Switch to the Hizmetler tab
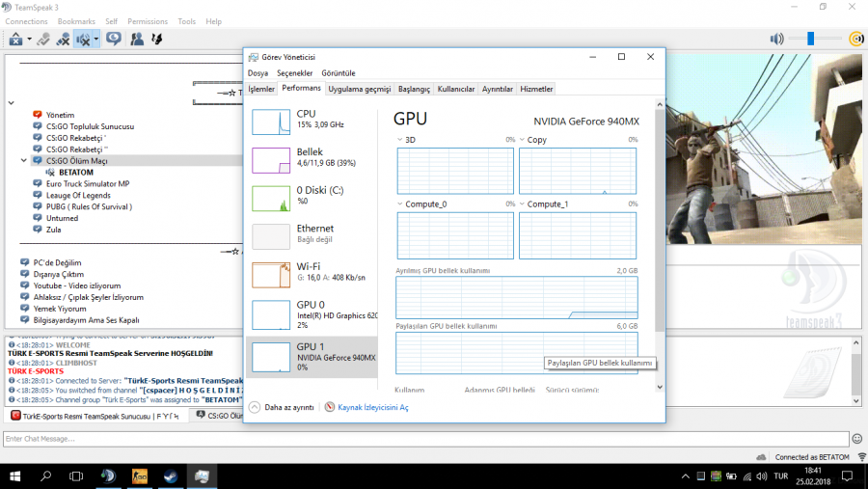This screenshot has width=868, height=489. click(x=536, y=89)
